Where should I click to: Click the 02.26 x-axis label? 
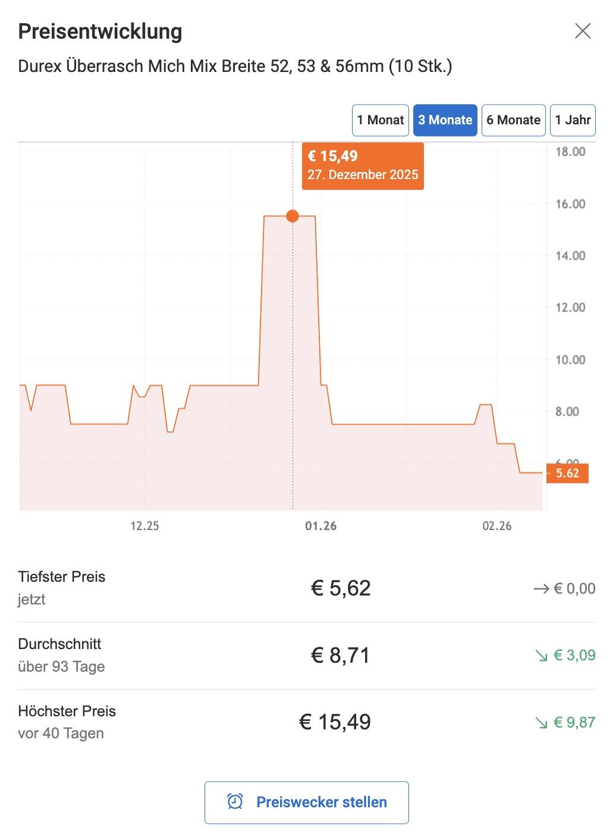(497, 526)
